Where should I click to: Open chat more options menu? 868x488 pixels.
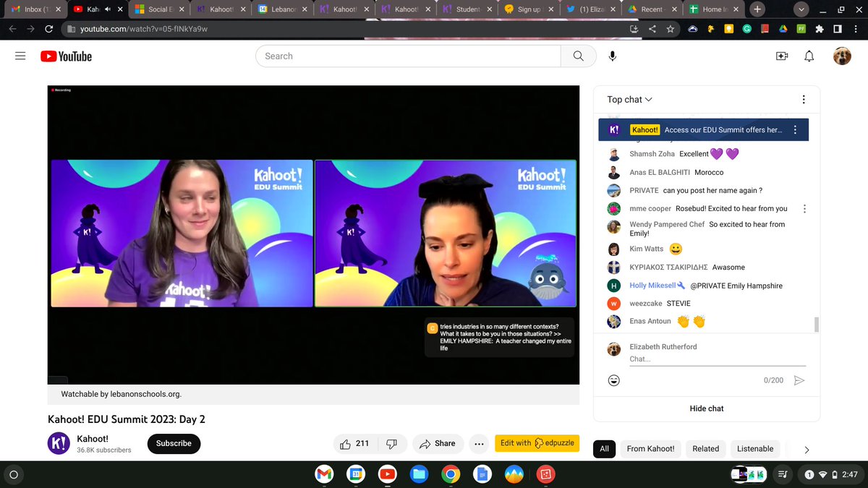pyautogui.click(x=804, y=100)
